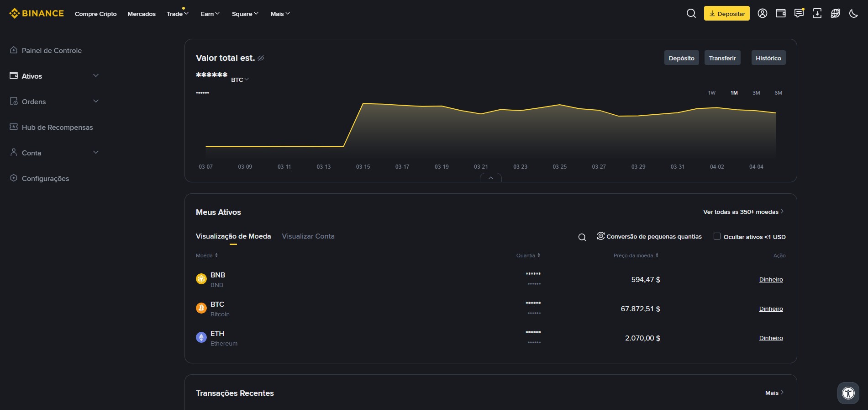Click the Binance logo
This screenshot has width=868, height=410.
(37, 13)
